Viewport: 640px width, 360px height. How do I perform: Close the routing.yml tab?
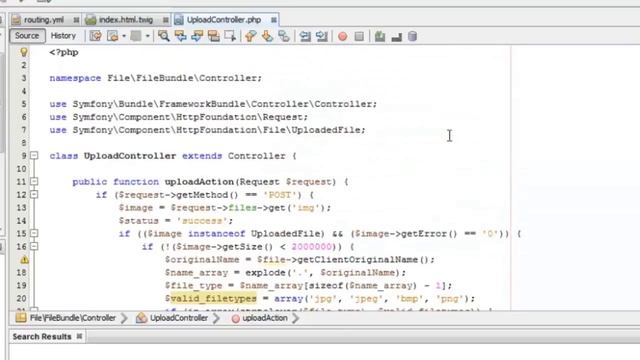click(76, 20)
